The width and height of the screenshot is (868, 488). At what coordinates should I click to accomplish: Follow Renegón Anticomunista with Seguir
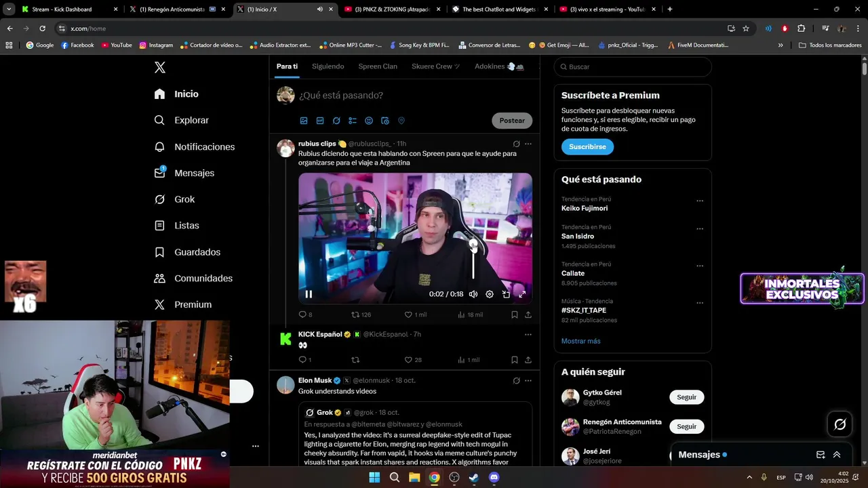click(x=686, y=426)
